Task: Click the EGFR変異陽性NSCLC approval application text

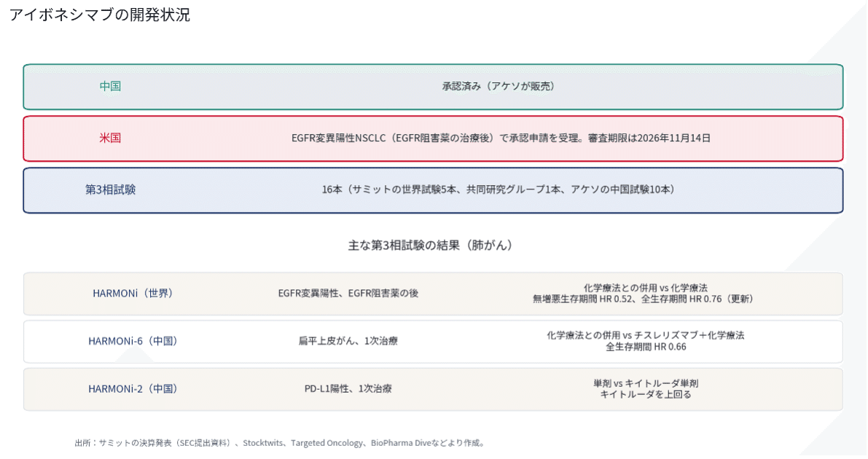Action: pos(501,138)
